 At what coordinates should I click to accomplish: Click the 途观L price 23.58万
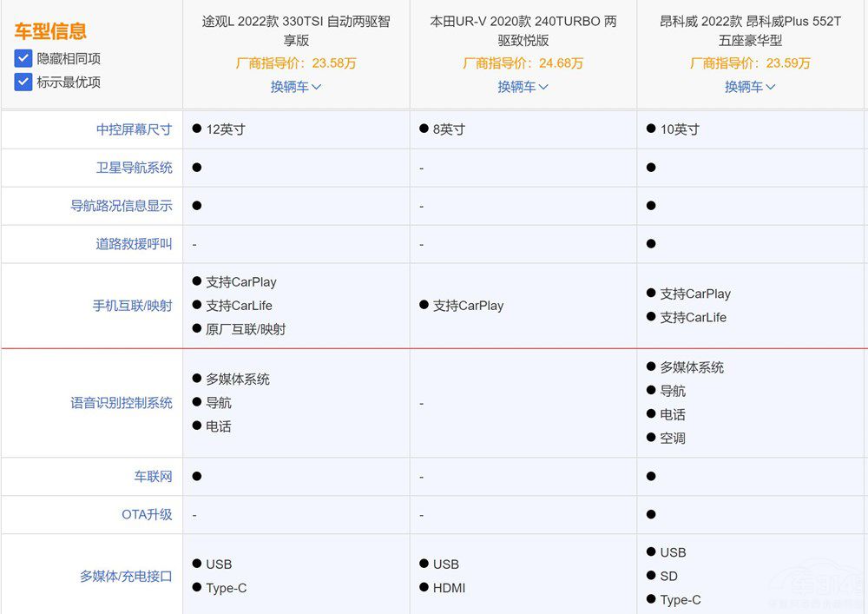click(x=296, y=63)
